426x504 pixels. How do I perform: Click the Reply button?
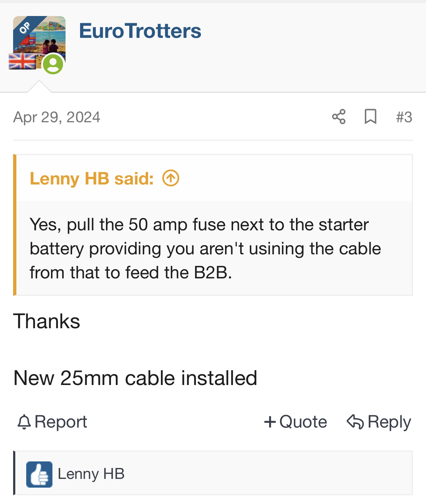(379, 422)
